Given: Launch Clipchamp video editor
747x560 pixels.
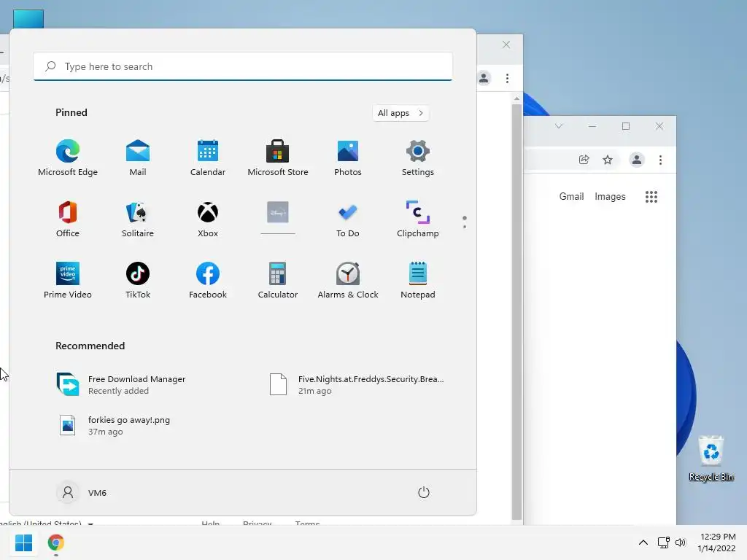Looking at the screenshot, I should 418,219.
